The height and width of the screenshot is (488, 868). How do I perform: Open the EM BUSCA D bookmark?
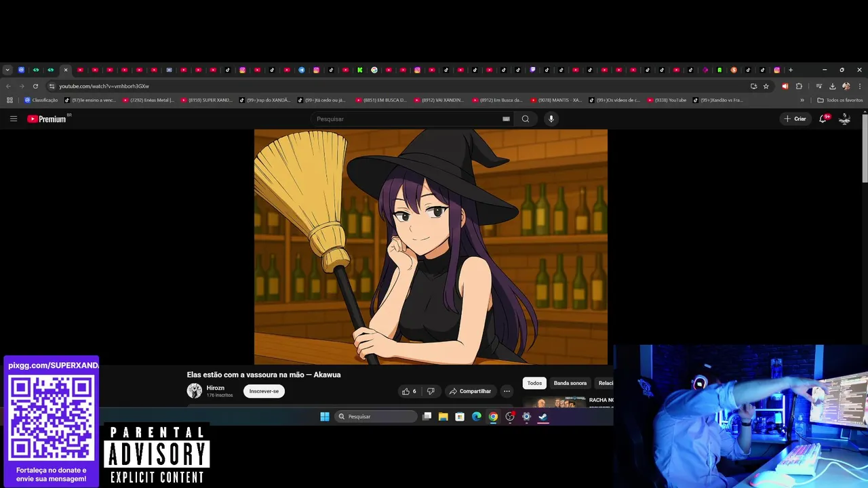tap(380, 100)
